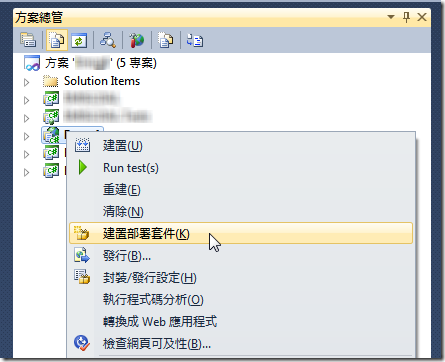Choose 檢查網頁可及性(B)... menu entry
This screenshot has height=362, width=445.
tap(241, 344)
